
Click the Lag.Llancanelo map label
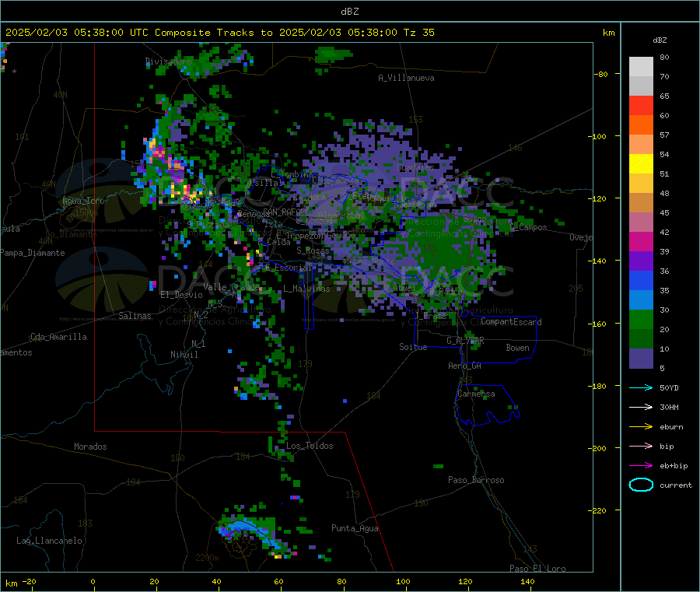pyautogui.click(x=49, y=541)
